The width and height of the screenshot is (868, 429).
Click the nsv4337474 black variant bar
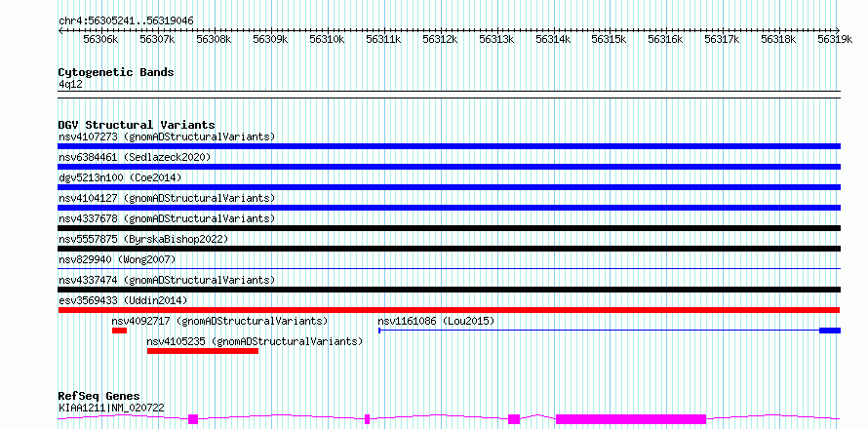pyautogui.click(x=449, y=290)
